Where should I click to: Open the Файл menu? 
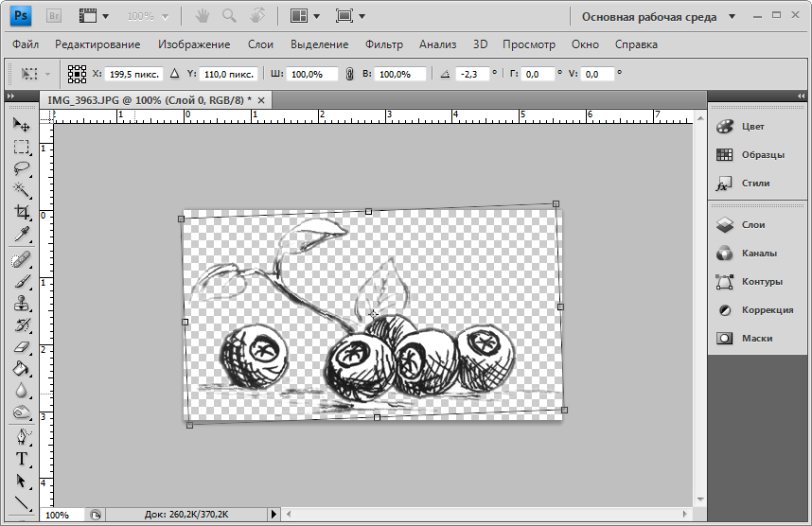click(x=26, y=44)
